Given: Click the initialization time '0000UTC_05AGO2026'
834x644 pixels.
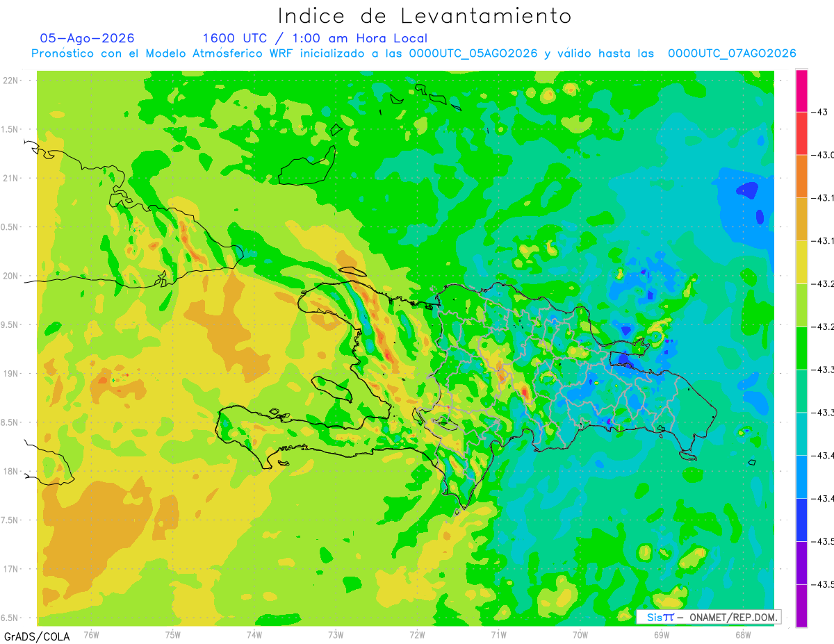Looking at the screenshot, I should [473, 53].
